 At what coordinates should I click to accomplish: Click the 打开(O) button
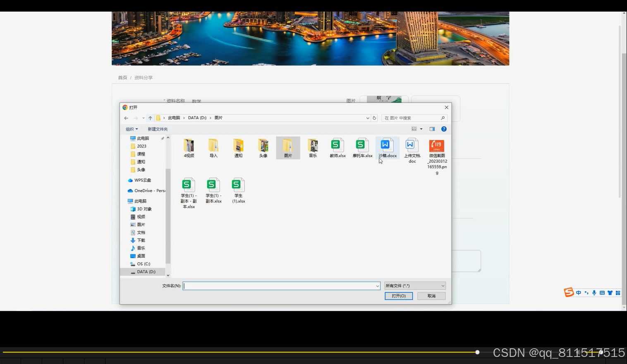point(399,296)
